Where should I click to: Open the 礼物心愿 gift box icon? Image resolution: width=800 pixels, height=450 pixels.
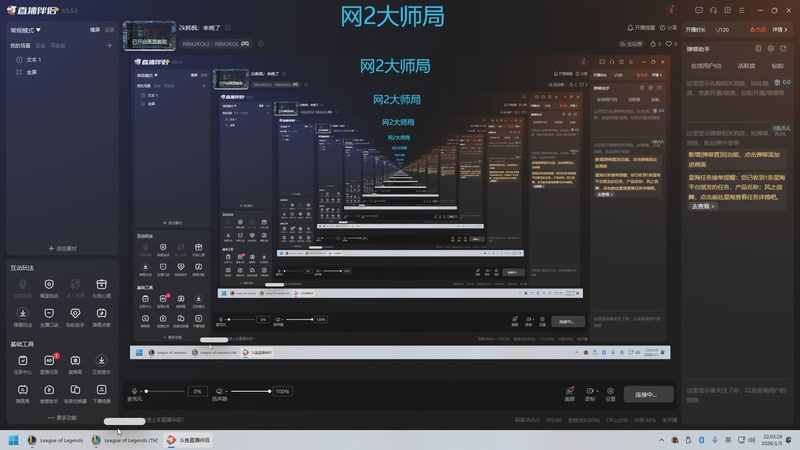[x=102, y=285]
